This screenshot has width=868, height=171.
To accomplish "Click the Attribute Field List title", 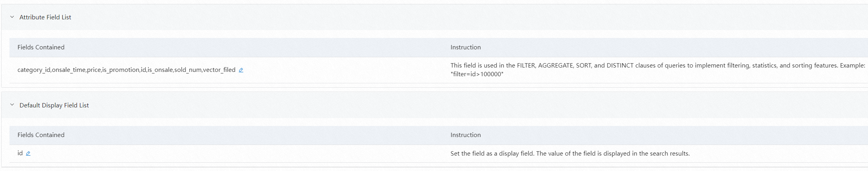I will (x=45, y=17).
